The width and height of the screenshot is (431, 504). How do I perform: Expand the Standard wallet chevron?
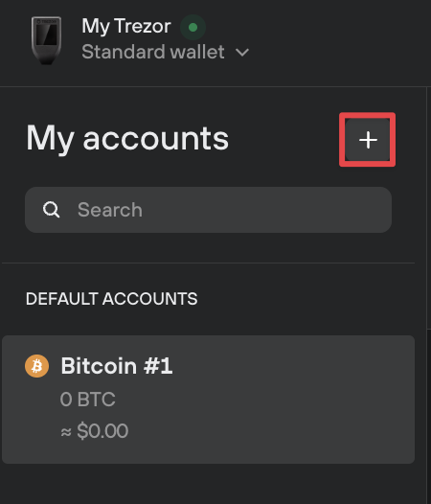242,53
